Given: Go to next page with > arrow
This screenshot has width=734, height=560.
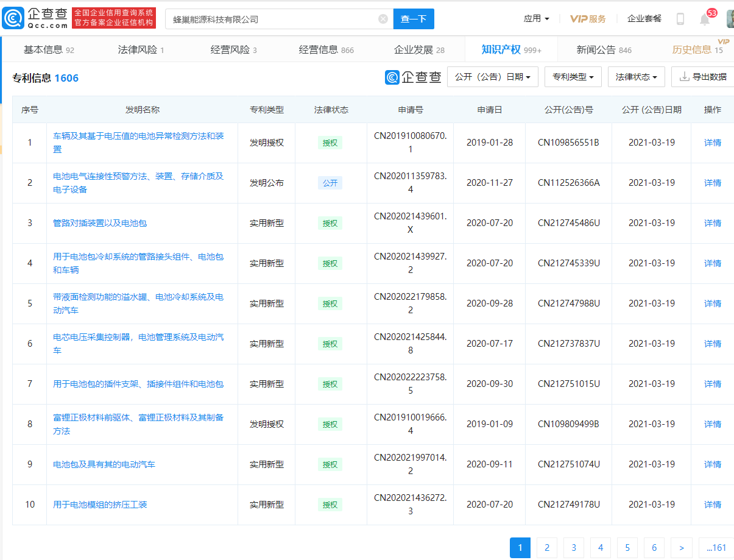Looking at the screenshot, I should coord(681,548).
